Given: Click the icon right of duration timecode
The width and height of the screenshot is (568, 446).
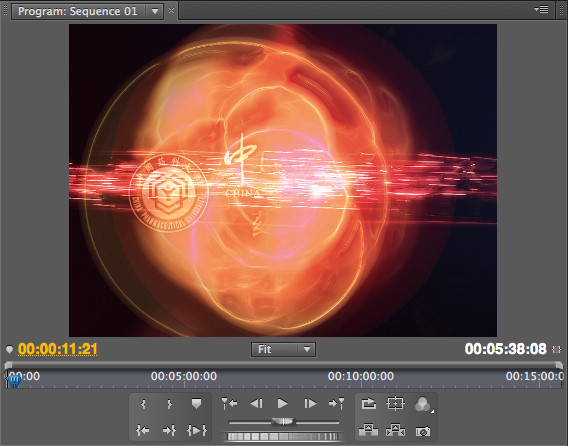Looking at the screenshot, I should 556,349.
